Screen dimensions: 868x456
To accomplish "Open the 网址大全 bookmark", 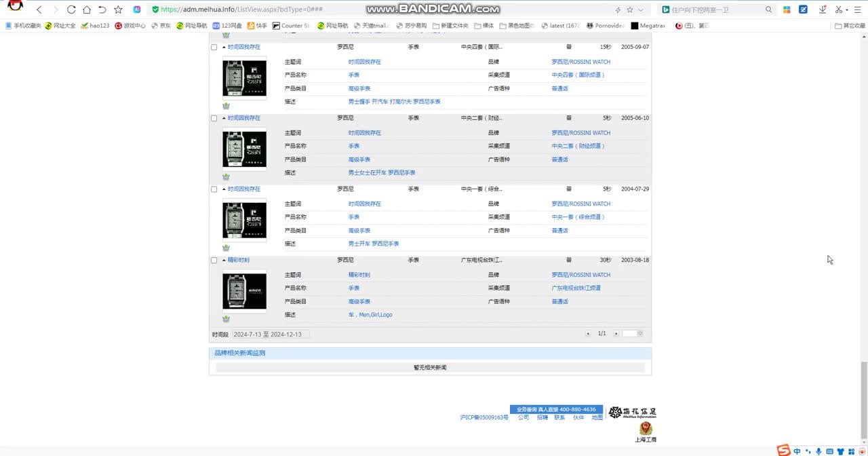I will [60, 26].
